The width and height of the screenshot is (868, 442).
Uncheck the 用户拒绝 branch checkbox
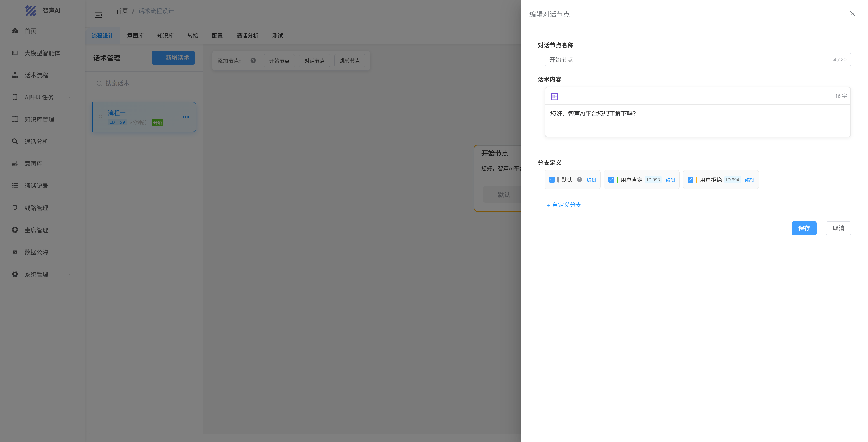690,180
